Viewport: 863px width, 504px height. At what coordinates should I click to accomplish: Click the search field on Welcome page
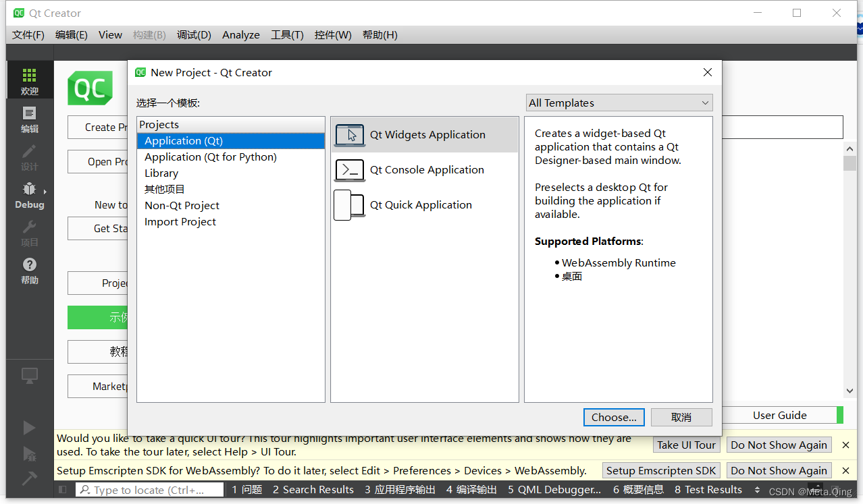click(x=782, y=127)
